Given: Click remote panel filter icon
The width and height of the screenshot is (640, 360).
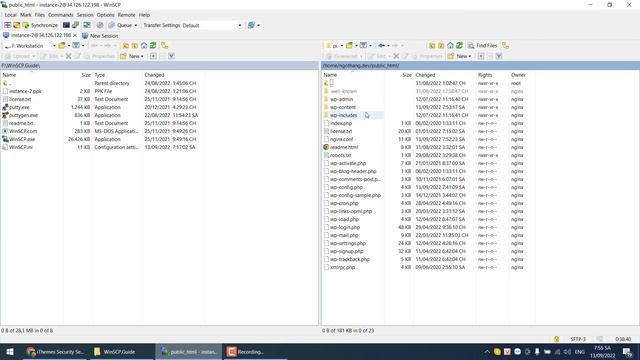Looking at the screenshot, I should pos(363,46).
